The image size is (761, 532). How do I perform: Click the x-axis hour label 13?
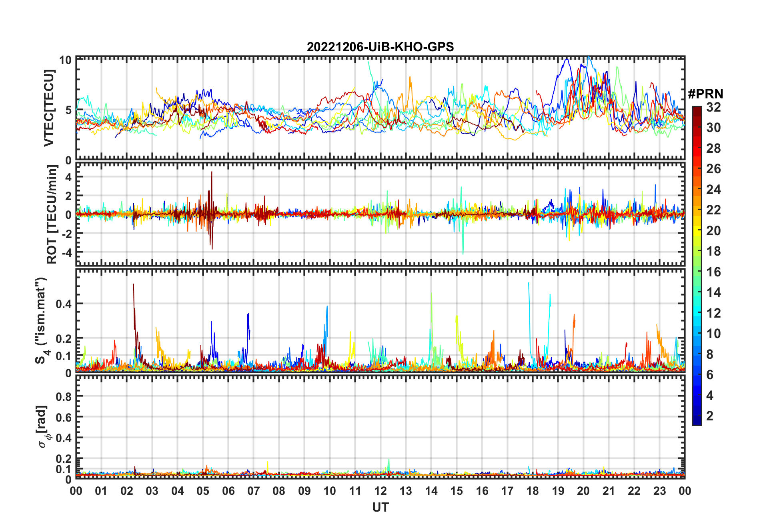(x=406, y=491)
